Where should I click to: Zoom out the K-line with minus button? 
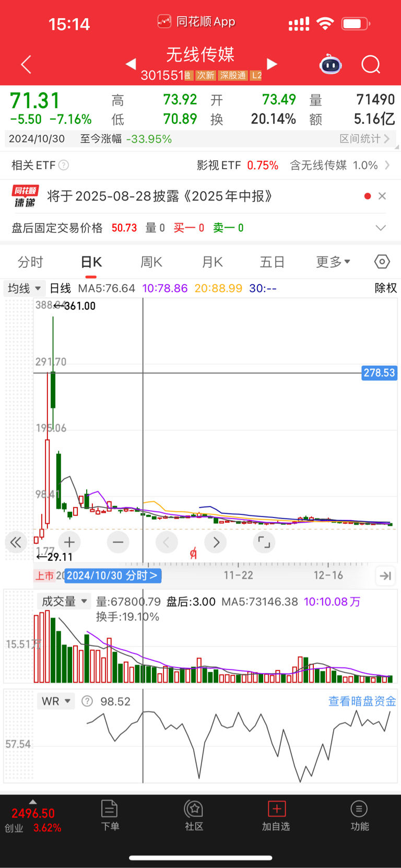click(x=118, y=542)
